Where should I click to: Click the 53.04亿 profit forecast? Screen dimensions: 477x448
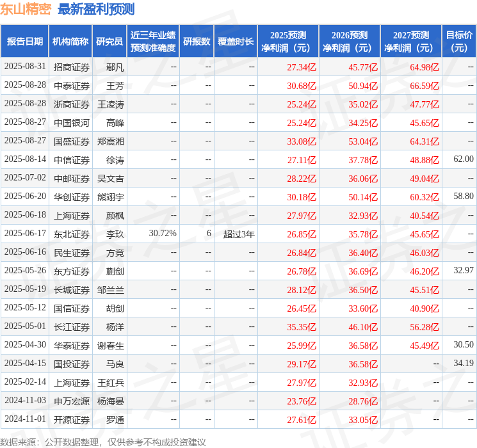coord(363,141)
